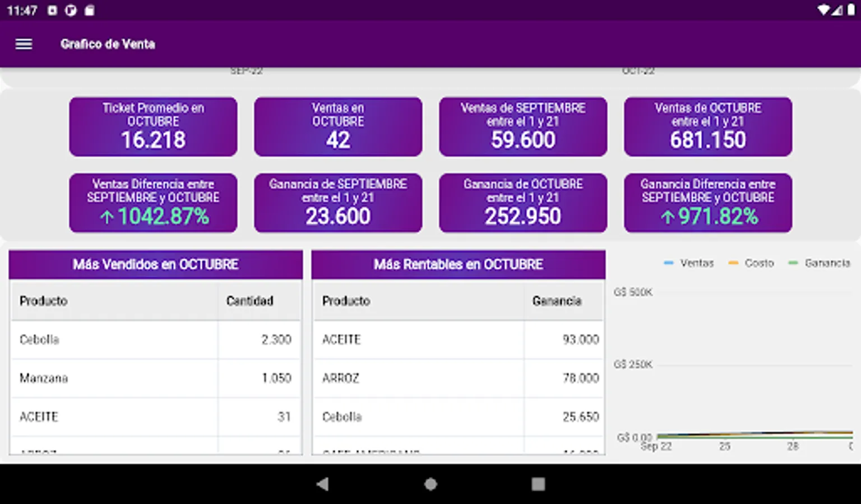Tap the green arrow beside 971.82%

[x=667, y=217]
